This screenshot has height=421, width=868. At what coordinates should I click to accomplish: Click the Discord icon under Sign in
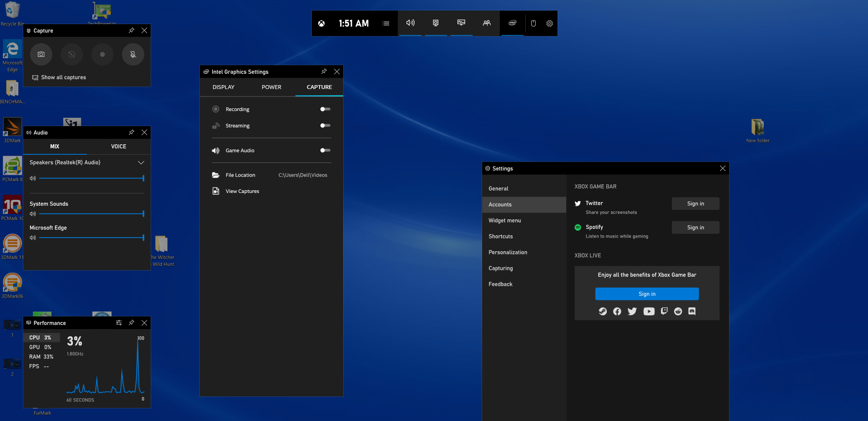pyautogui.click(x=692, y=311)
